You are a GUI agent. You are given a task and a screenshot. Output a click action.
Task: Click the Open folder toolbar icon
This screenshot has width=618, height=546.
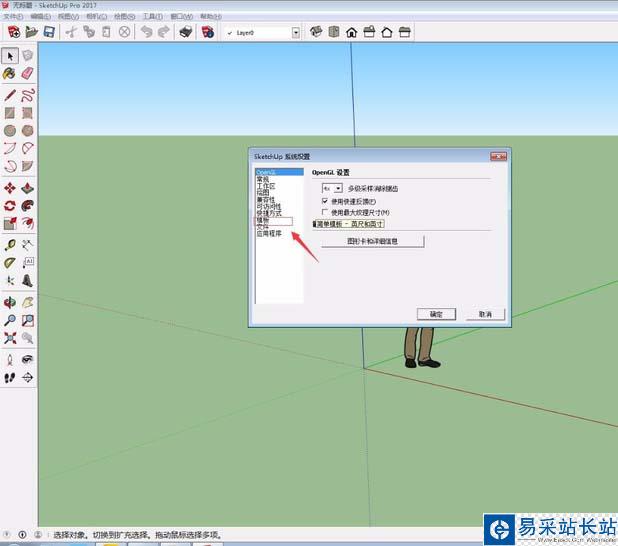coord(32,32)
